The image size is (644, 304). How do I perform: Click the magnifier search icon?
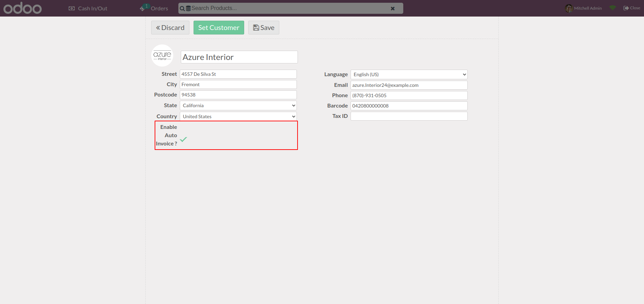[182, 9]
